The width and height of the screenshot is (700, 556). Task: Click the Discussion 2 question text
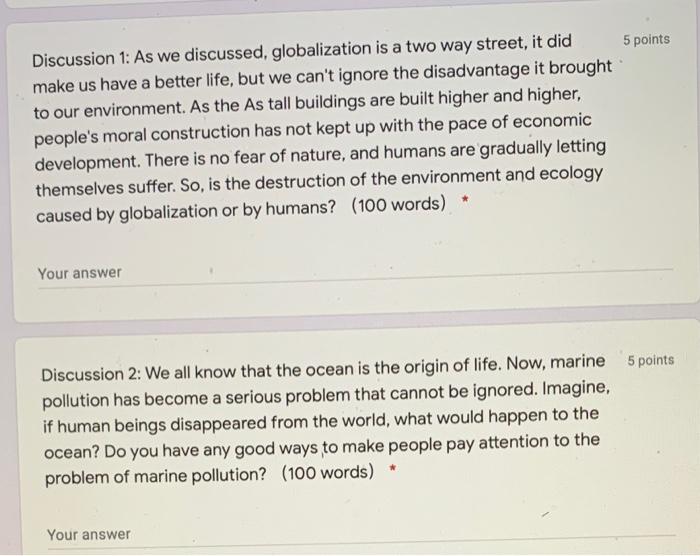click(x=326, y=421)
